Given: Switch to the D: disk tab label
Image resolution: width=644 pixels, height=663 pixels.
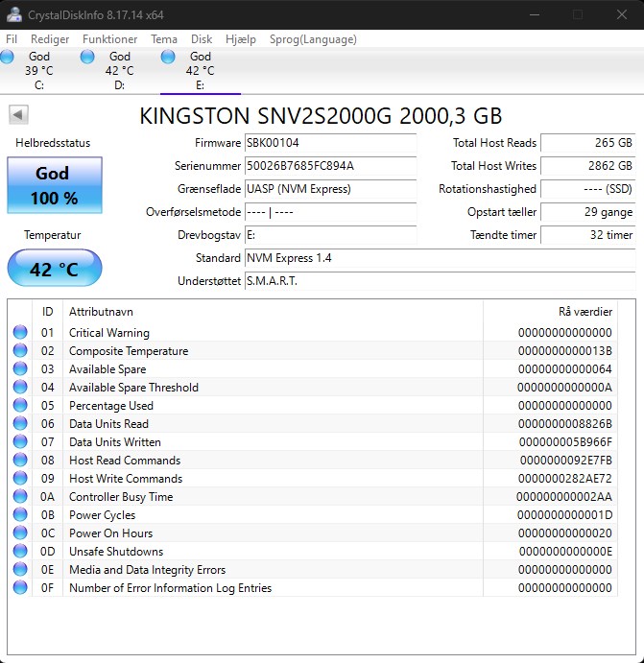Looking at the screenshot, I should pos(119,85).
